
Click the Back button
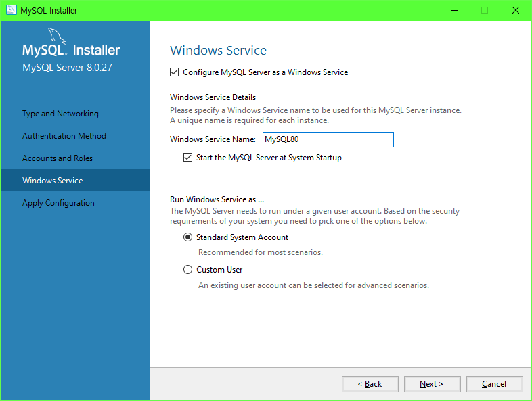(x=370, y=384)
